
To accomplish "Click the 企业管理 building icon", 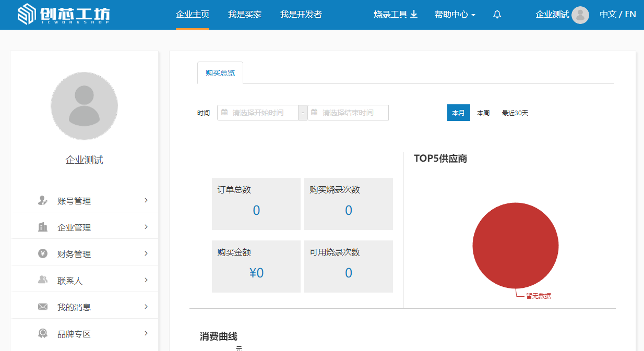I will (x=43, y=227).
